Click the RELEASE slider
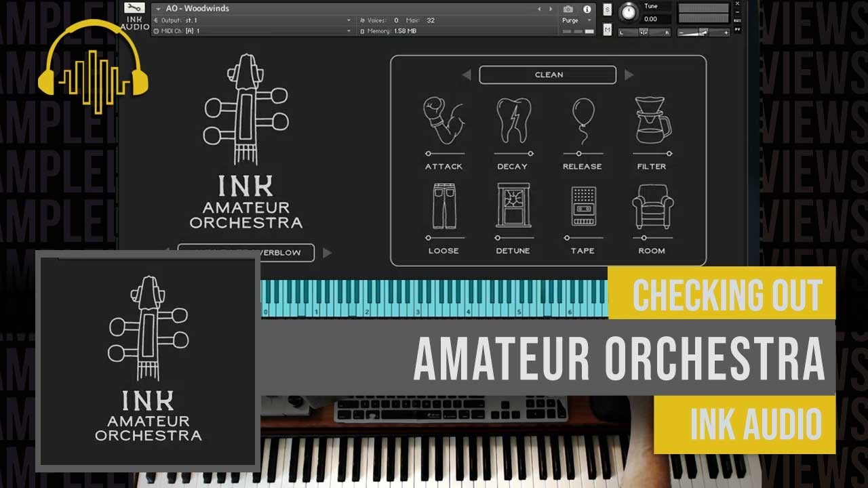 click(583, 154)
